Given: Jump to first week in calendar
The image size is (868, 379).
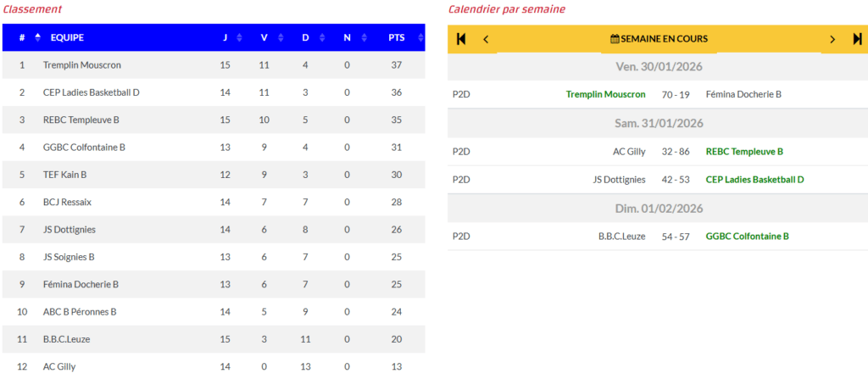Looking at the screenshot, I should tap(461, 39).
